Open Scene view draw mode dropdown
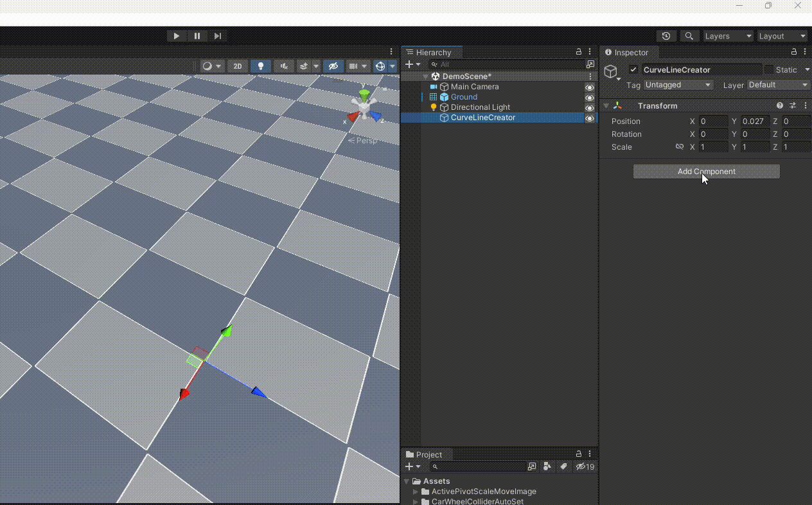The width and height of the screenshot is (812, 505). point(212,66)
